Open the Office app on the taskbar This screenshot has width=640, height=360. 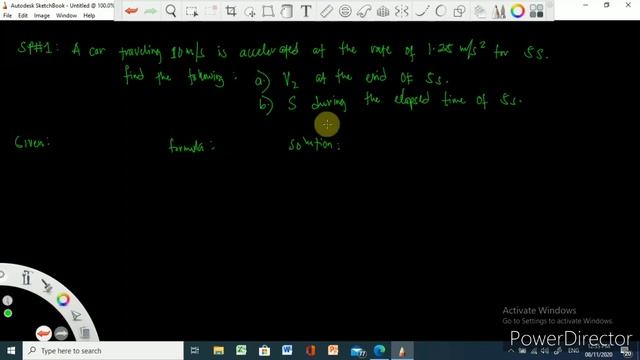(x=310, y=351)
